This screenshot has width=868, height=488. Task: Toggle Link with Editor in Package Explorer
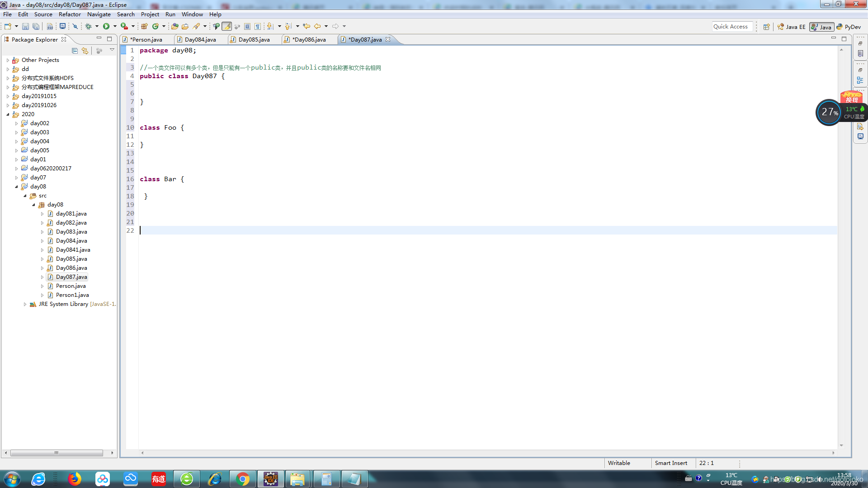coord(85,51)
